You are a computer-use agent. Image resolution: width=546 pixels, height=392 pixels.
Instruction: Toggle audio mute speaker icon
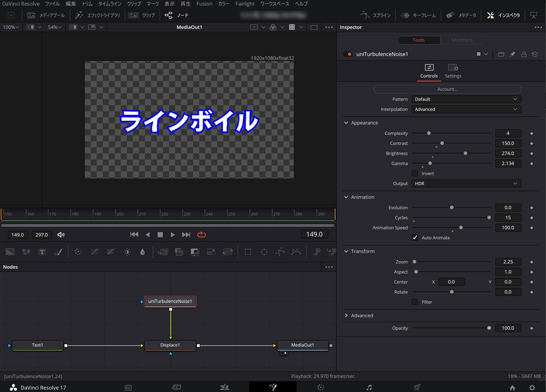coord(61,235)
